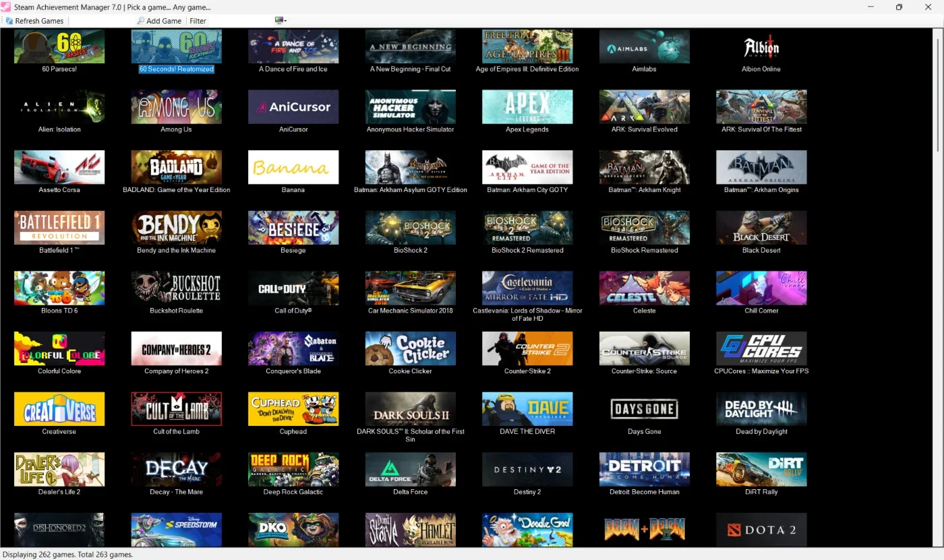Select BioShock 2 Remastered thumbnail
The width and height of the screenshot is (944, 560).
pos(527,228)
